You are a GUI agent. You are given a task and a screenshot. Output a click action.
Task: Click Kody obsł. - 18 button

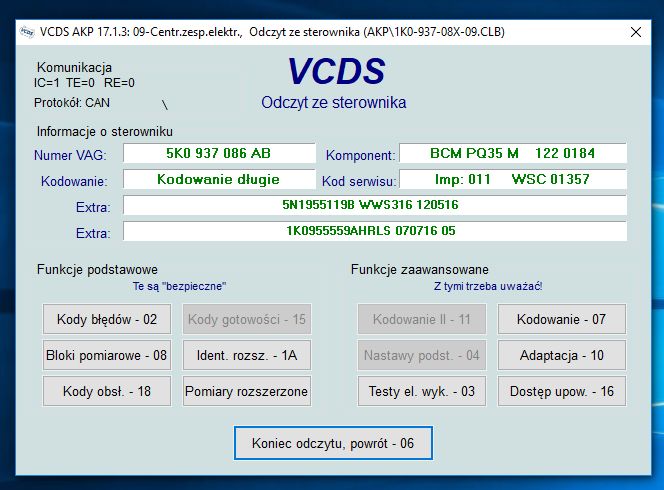tap(107, 391)
